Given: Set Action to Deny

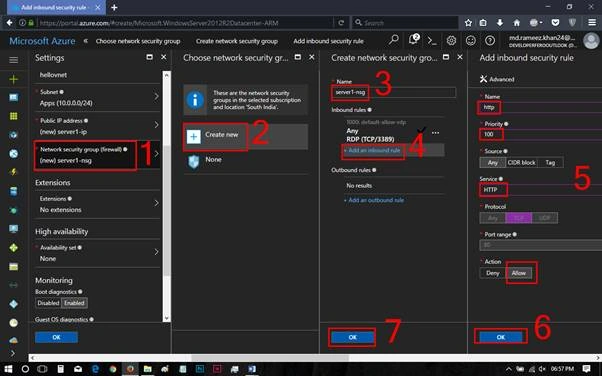Looking at the screenshot, I should (x=493, y=273).
